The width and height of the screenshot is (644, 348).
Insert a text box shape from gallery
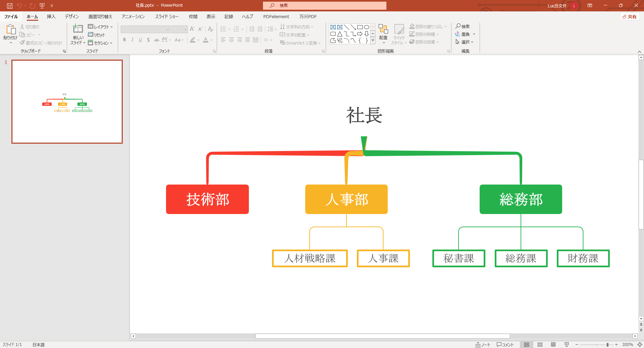click(333, 27)
